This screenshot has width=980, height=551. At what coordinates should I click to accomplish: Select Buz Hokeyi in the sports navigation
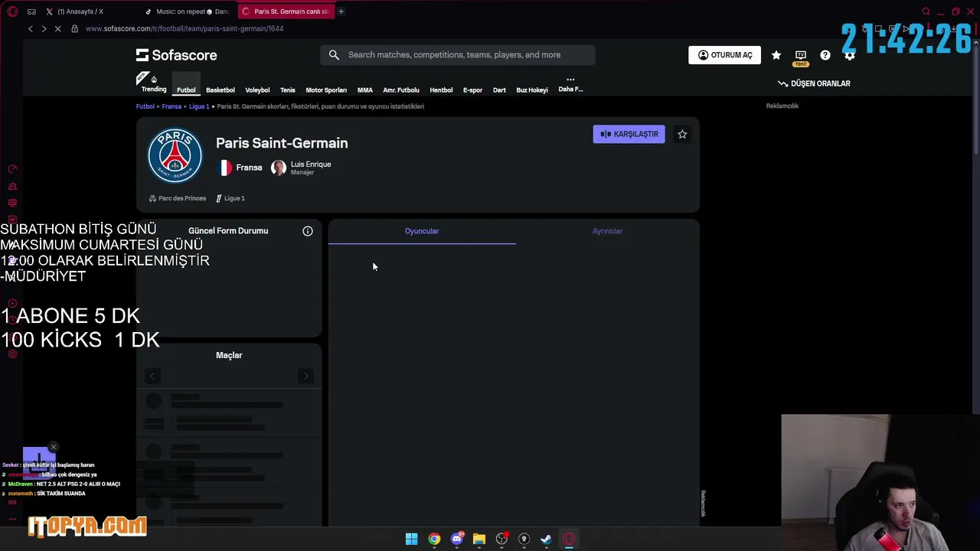[532, 90]
